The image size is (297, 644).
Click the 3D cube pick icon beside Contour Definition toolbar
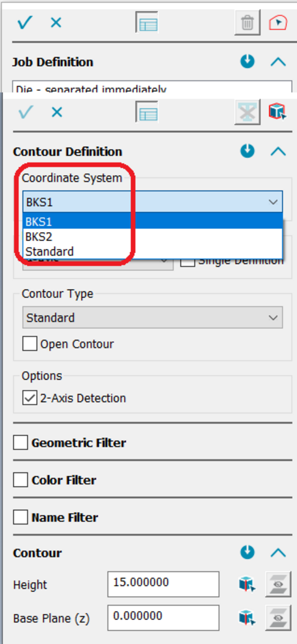[277, 112]
